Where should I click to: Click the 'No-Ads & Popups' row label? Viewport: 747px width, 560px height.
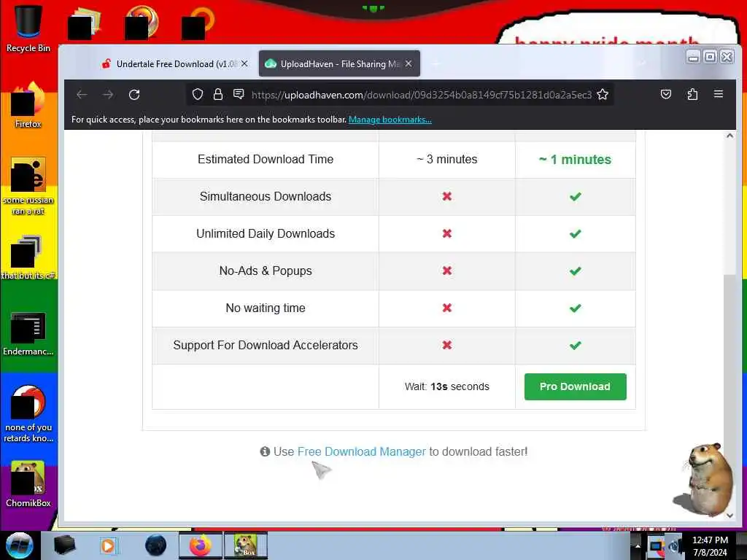point(266,271)
